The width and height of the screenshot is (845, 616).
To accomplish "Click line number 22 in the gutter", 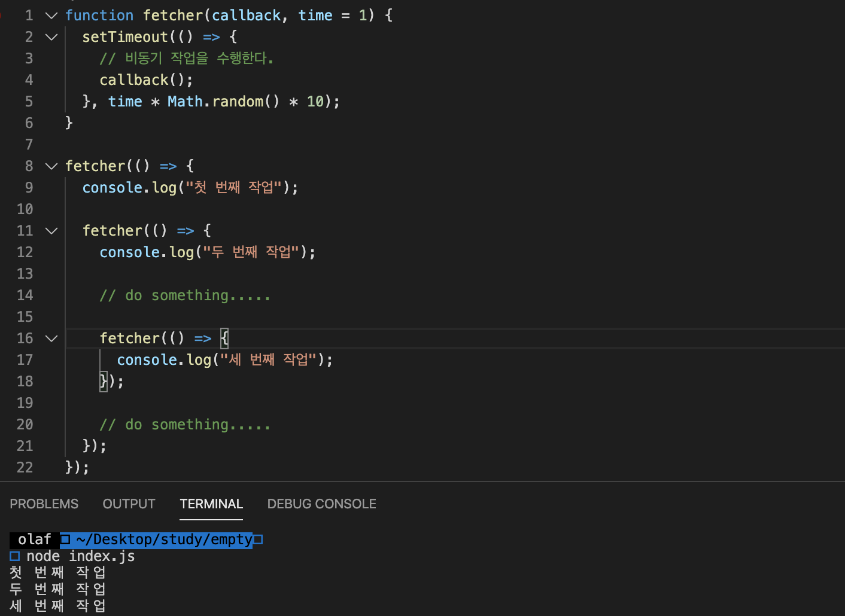I will pos(25,468).
